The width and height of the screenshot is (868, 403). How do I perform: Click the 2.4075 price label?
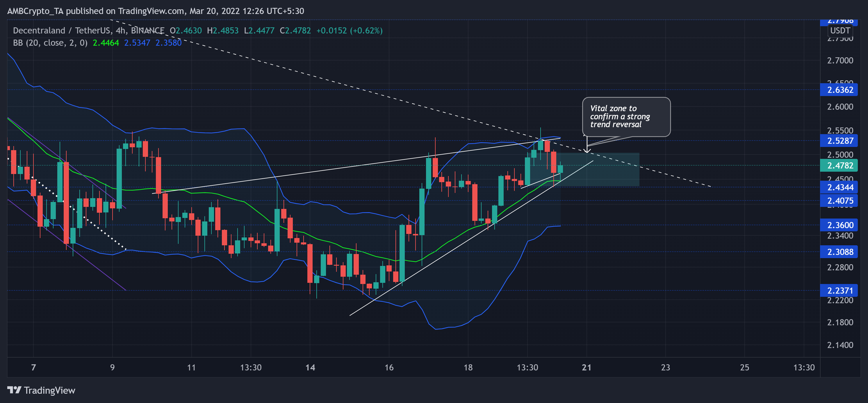click(839, 201)
